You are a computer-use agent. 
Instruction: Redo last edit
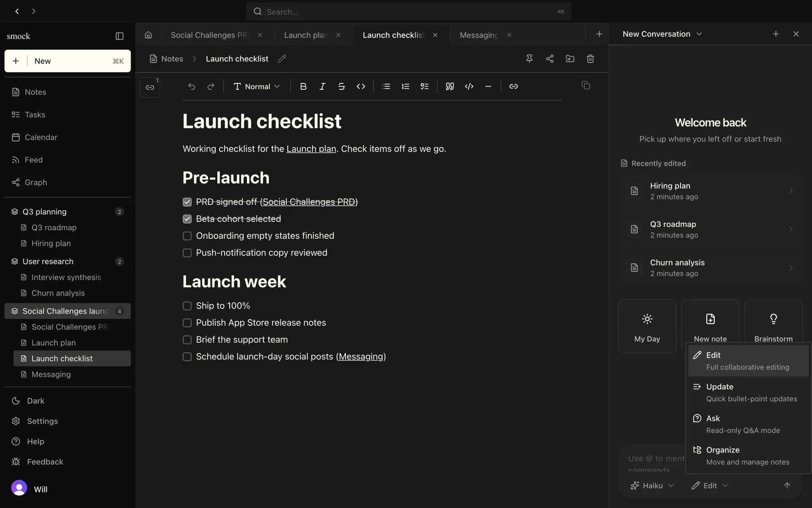click(x=211, y=86)
